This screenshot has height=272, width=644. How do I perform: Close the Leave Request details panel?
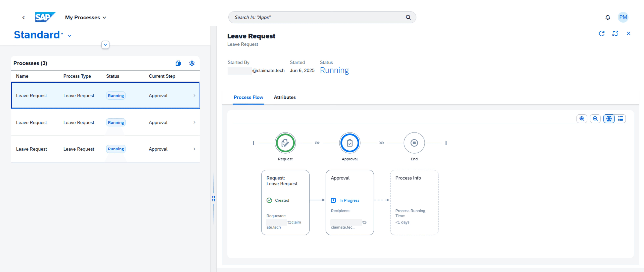629,34
